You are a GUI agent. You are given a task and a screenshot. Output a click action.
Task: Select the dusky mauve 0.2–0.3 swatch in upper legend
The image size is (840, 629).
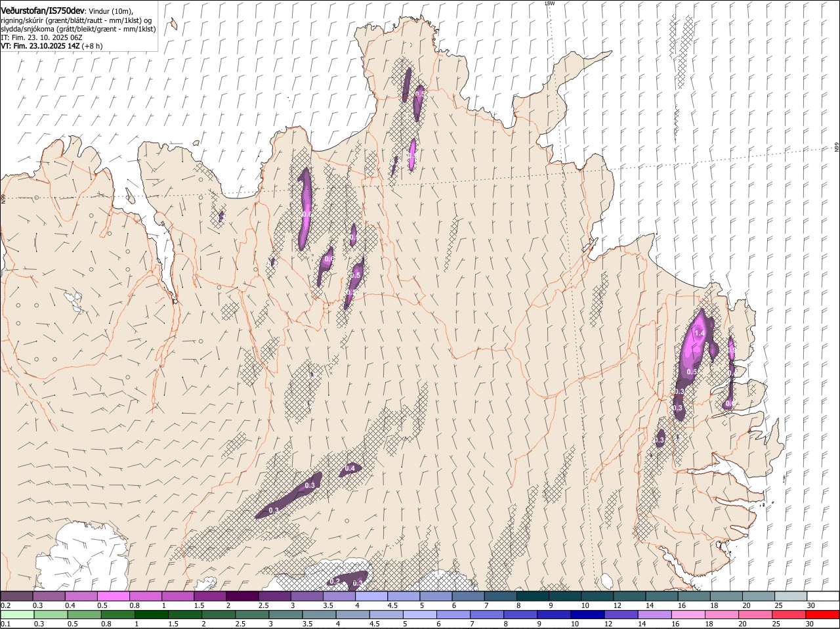click(17, 596)
